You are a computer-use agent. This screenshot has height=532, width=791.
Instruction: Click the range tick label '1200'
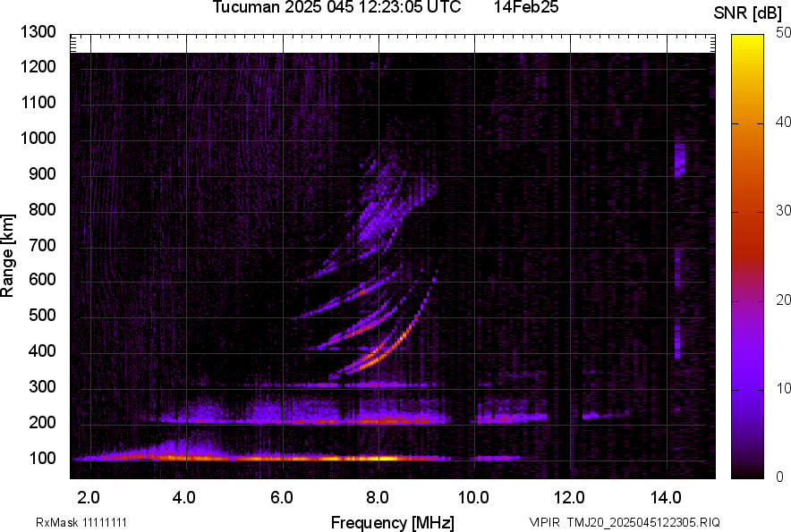pyautogui.click(x=38, y=66)
